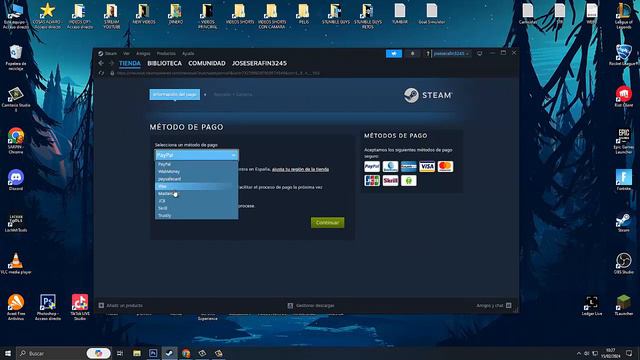640x360 pixels.
Task: Click Steam's forward navigation arrow
Action: coord(111,63)
